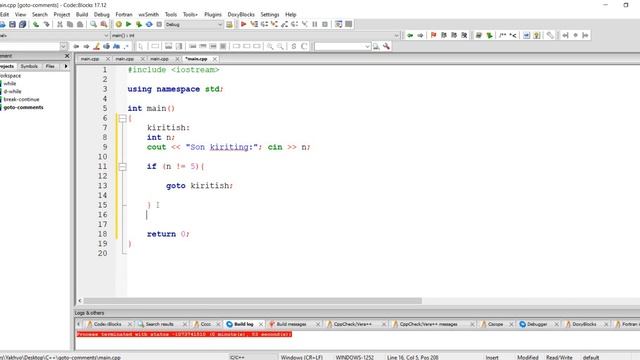This screenshot has height=360, width=640.
Task: Click the highlight marker pen icon
Action: pos(96,47)
